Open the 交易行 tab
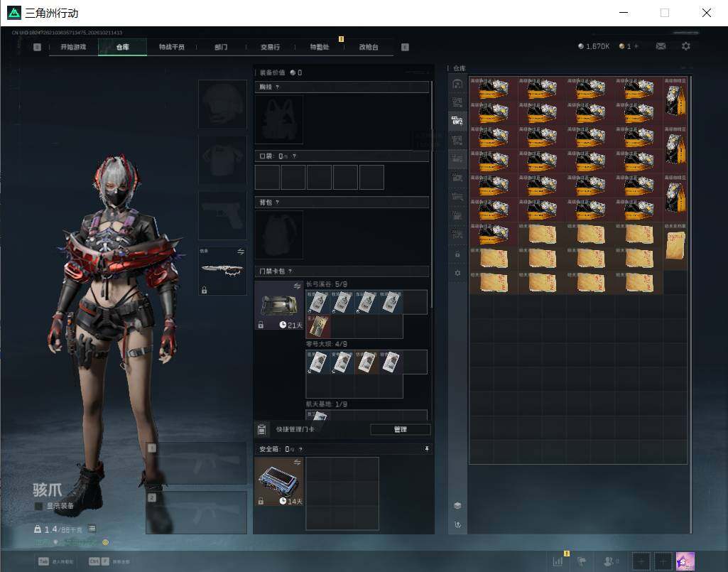 pyautogui.click(x=270, y=47)
